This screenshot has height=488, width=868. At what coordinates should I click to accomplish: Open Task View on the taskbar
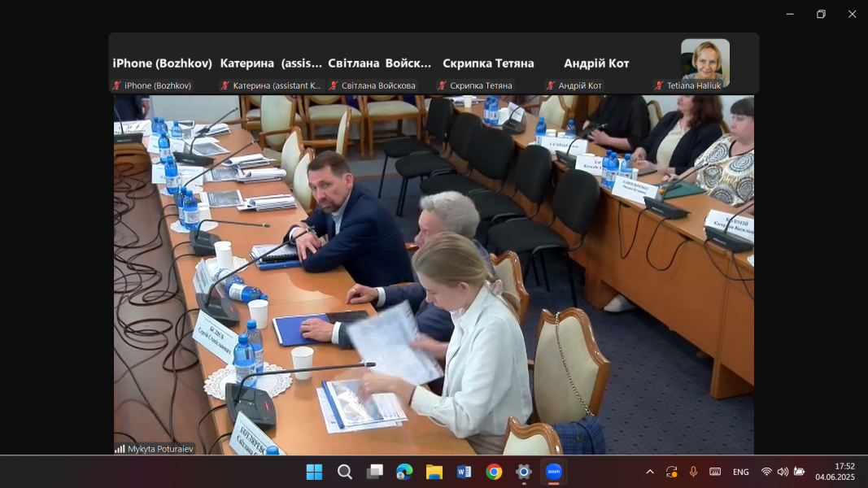click(374, 472)
